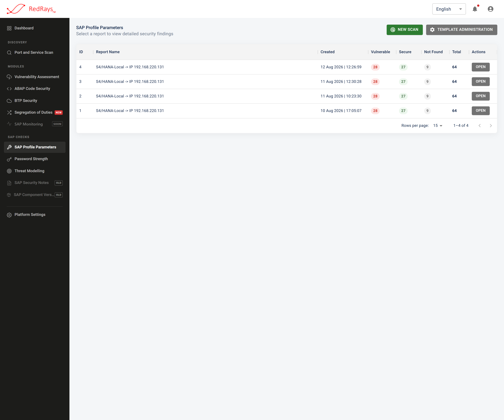This screenshot has height=420, width=504.
Task: Start a New Scan
Action: [404, 30]
